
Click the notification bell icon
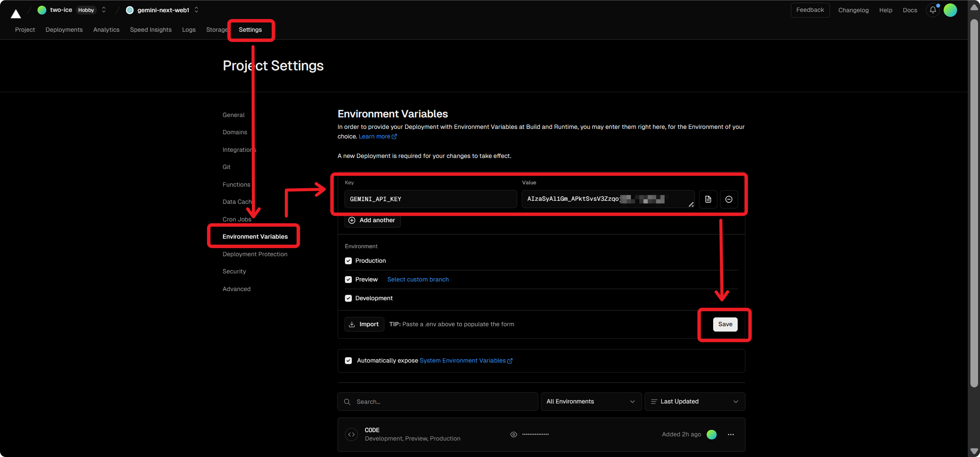[933, 10]
